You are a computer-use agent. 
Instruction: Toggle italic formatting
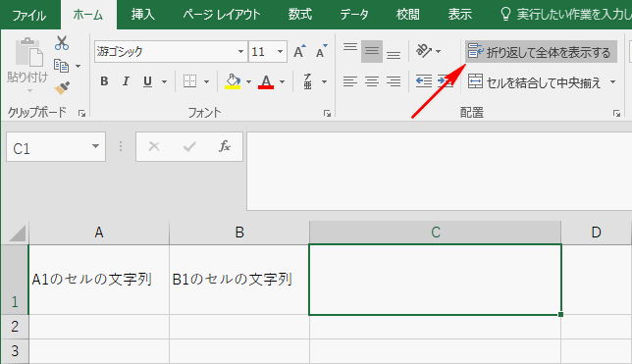pyautogui.click(x=126, y=81)
